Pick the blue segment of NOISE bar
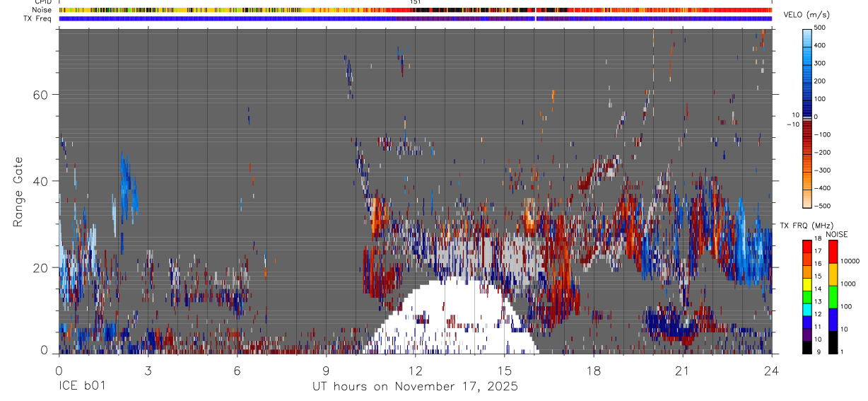 833,320
